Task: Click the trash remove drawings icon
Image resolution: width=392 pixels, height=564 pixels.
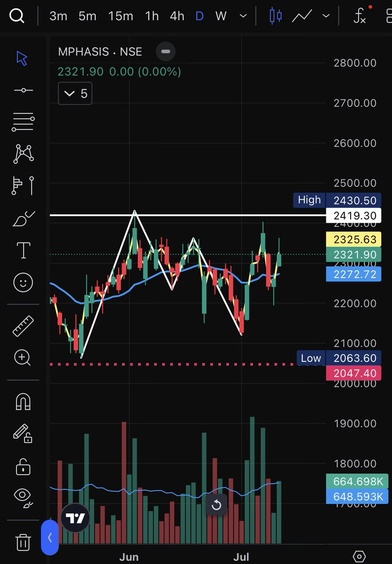Action: click(23, 542)
